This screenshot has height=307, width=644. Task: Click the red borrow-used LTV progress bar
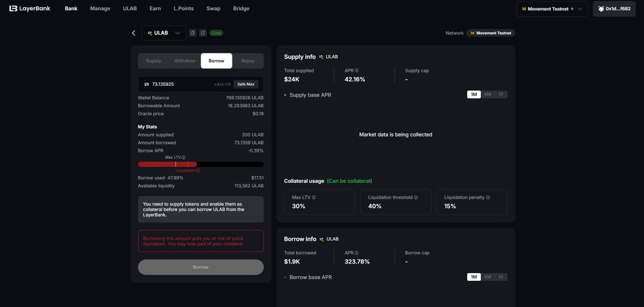click(x=201, y=164)
